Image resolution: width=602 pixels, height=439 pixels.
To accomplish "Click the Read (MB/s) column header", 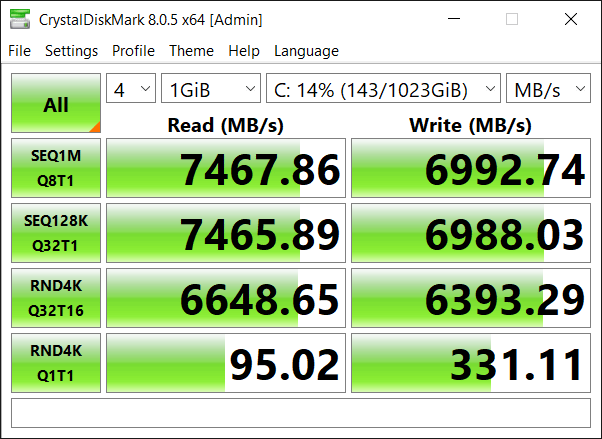I will coord(226,125).
